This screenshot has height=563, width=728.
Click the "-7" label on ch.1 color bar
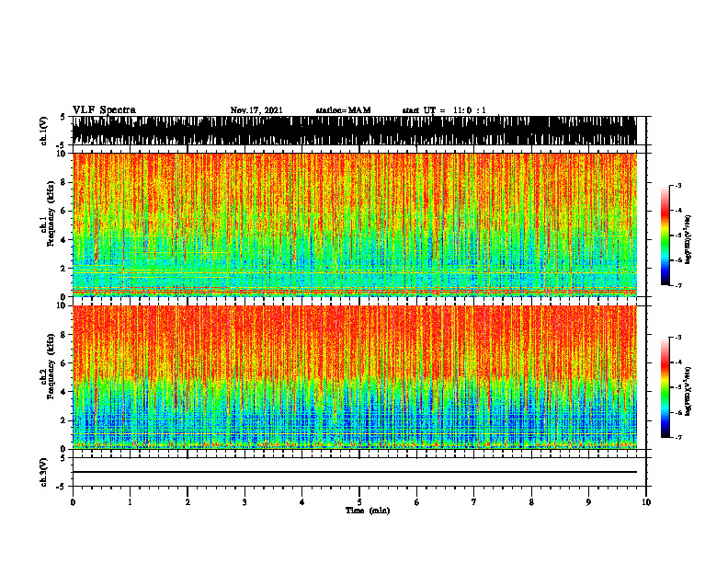[678, 285]
